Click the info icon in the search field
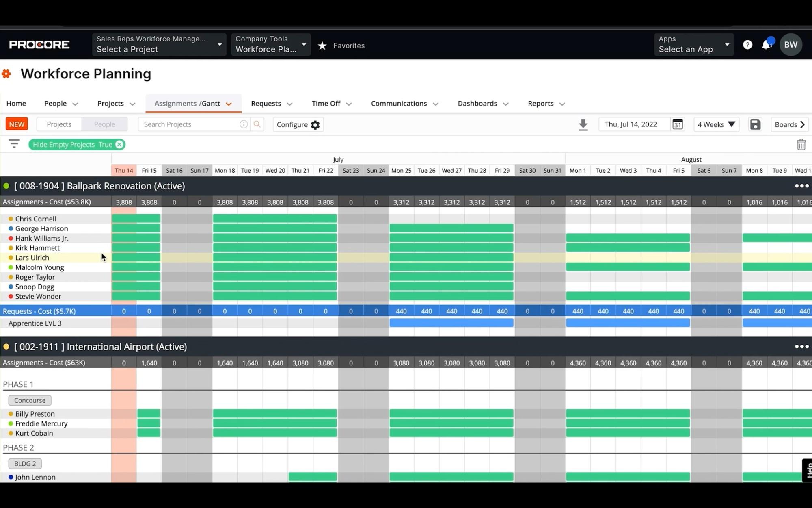Viewport: 812px width, 508px height. (x=244, y=124)
